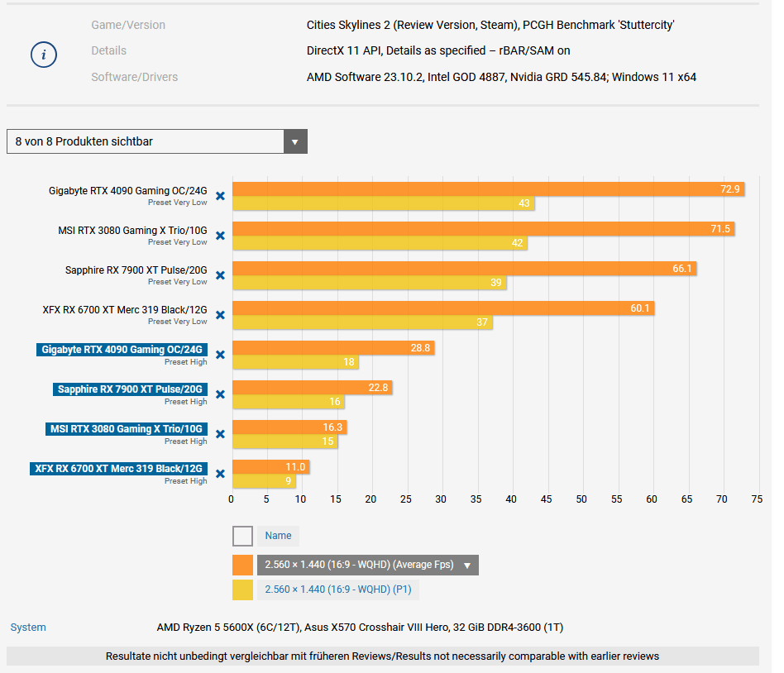Click the Name legend label
The width and height of the screenshot is (784, 673).
(279, 536)
